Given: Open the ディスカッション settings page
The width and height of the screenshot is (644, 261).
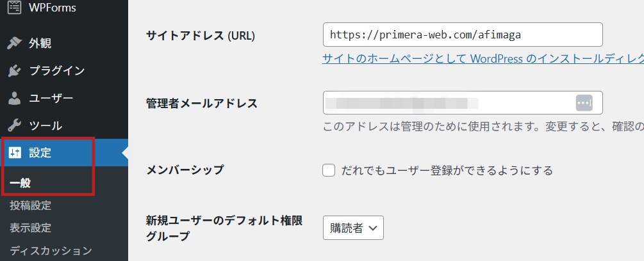Looking at the screenshot, I should pos(51,250).
